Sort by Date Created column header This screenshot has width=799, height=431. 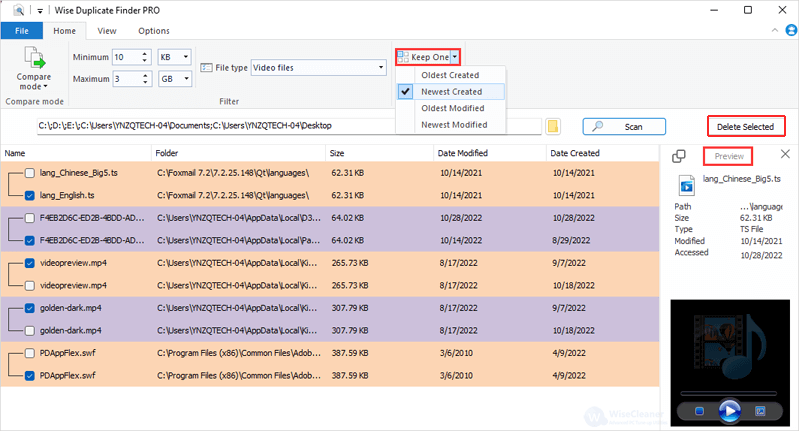pyautogui.click(x=602, y=153)
